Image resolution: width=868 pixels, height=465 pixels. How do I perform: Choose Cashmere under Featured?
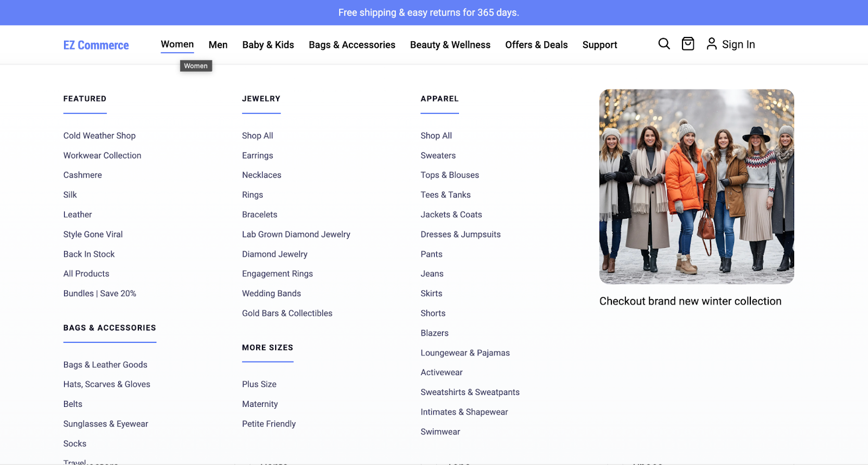82,175
